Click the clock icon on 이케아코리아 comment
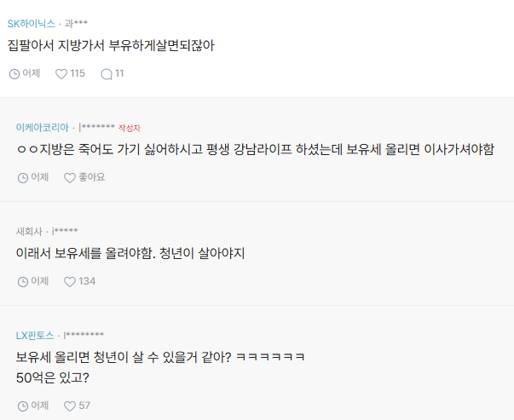This screenshot has height=420, width=514. click(x=23, y=178)
